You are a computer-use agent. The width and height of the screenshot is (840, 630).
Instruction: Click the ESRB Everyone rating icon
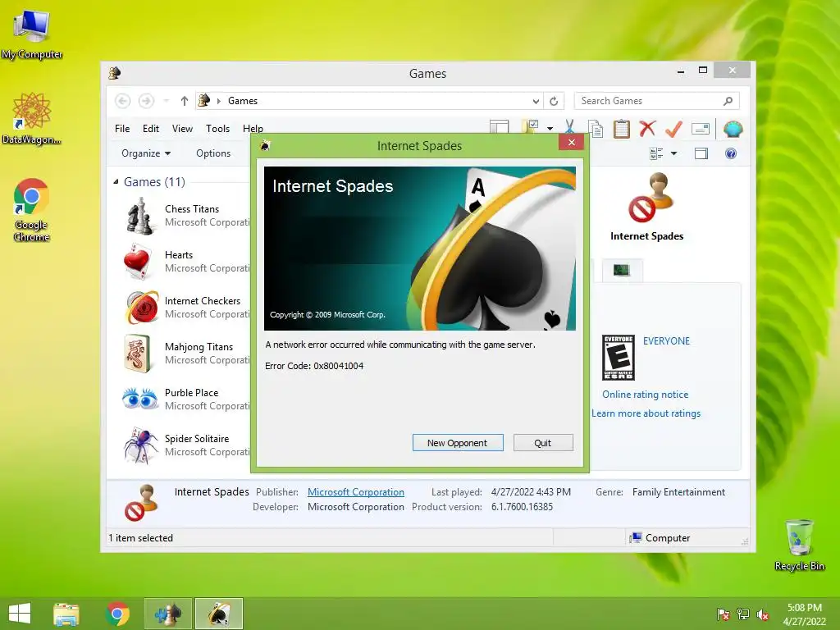pyautogui.click(x=619, y=358)
